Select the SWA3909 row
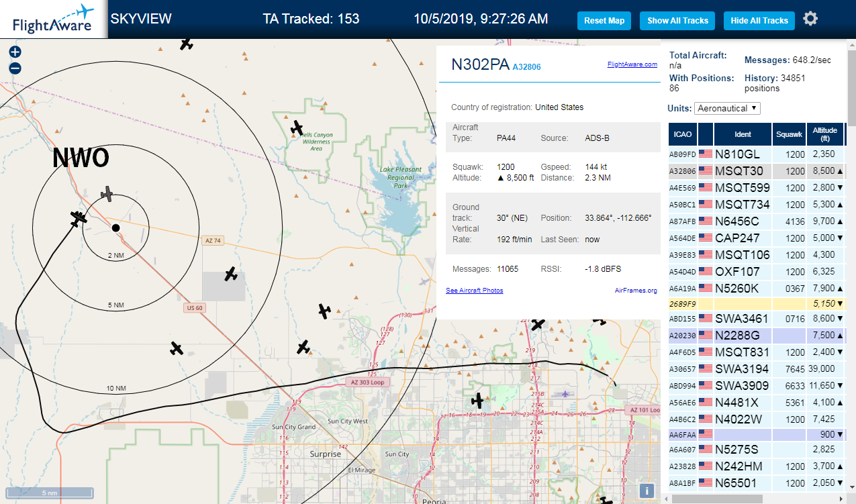The height and width of the screenshot is (504, 856). pos(756,386)
